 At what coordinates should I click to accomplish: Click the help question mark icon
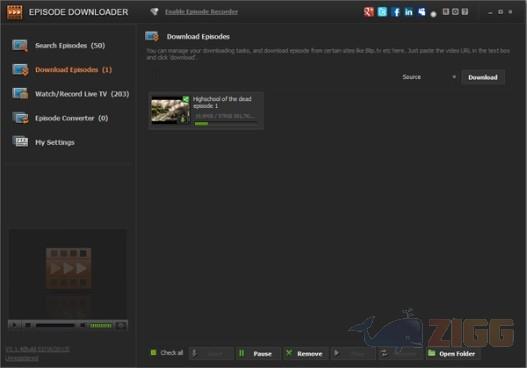pos(465,12)
